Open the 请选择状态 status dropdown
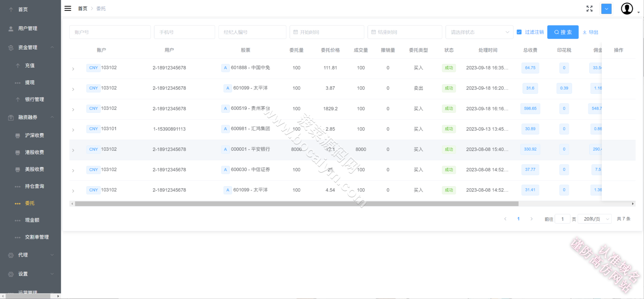644x299 pixels. tap(479, 32)
